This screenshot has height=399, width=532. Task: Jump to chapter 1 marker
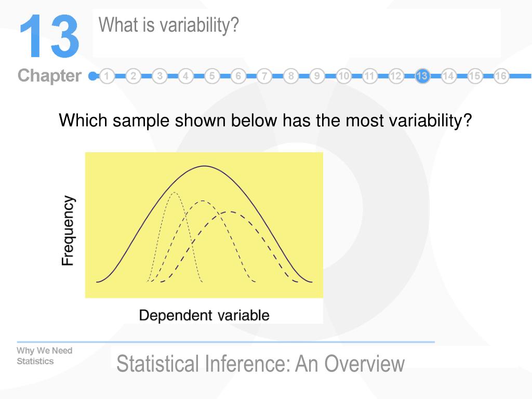click(x=107, y=76)
